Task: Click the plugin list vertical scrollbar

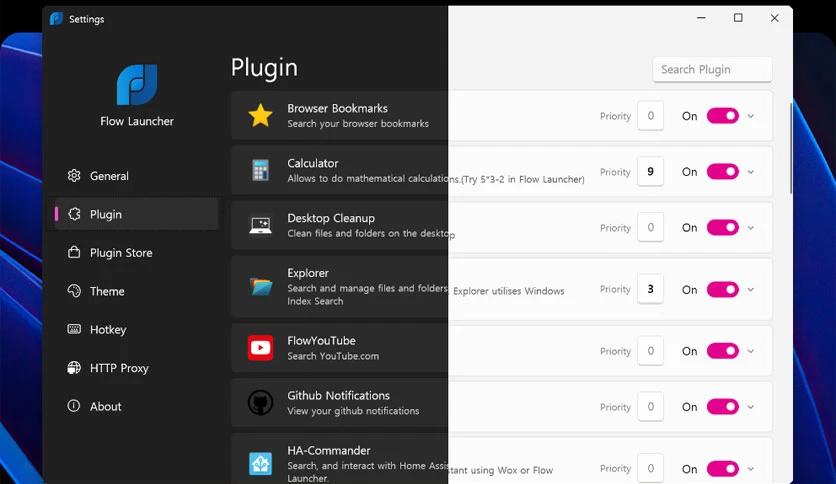Action: pyautogui.click(x=791, y=148)
